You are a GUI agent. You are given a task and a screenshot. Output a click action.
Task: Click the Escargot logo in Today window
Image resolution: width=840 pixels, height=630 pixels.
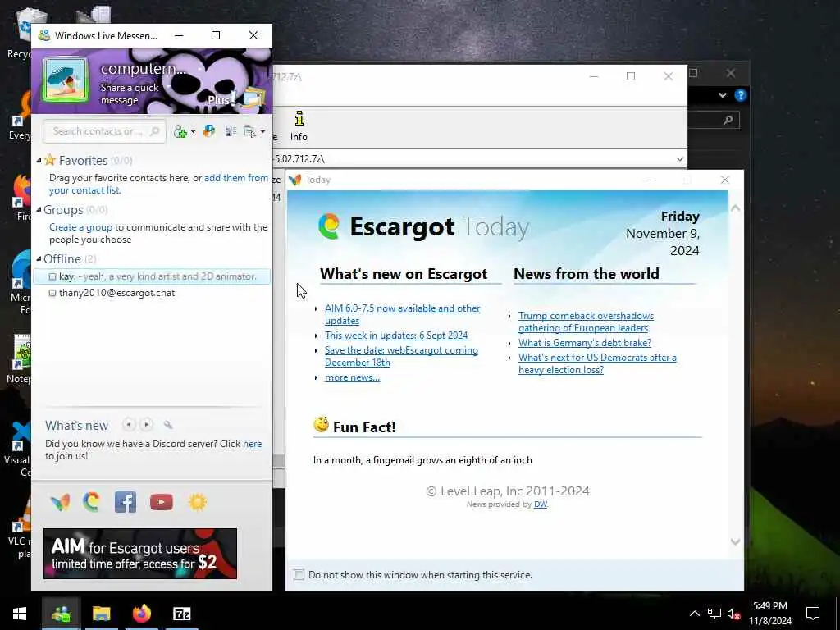pyautogui.click(x=329, y=226)
